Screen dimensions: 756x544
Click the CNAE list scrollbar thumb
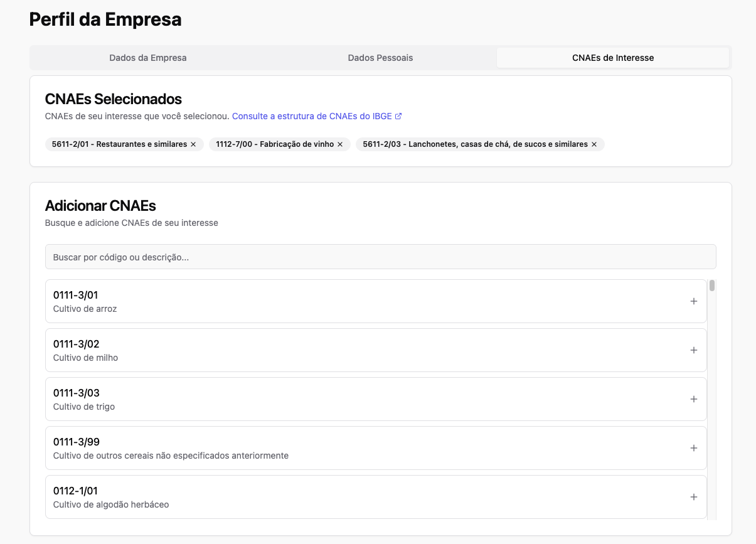[712, 286]
